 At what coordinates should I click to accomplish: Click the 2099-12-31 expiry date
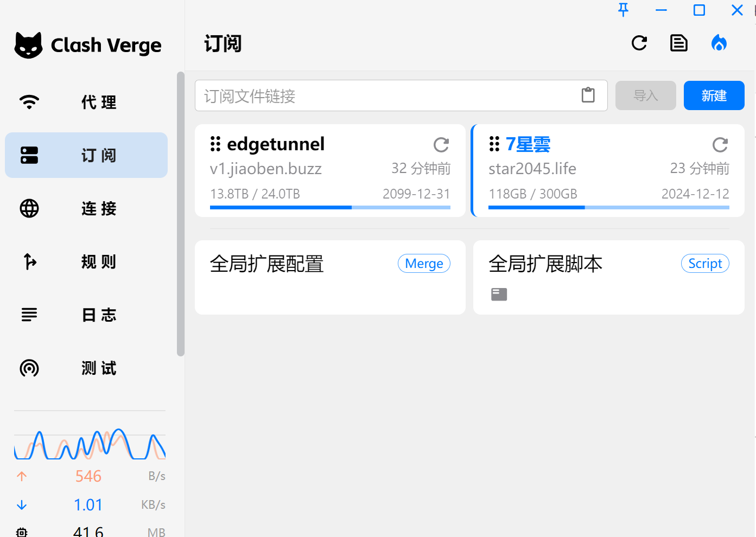pos(416,194)
